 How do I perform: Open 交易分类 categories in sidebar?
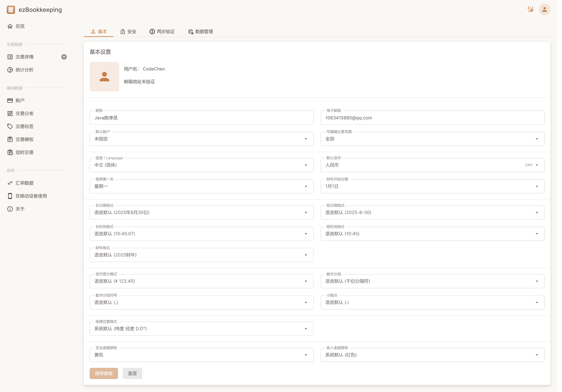point(24,113)
